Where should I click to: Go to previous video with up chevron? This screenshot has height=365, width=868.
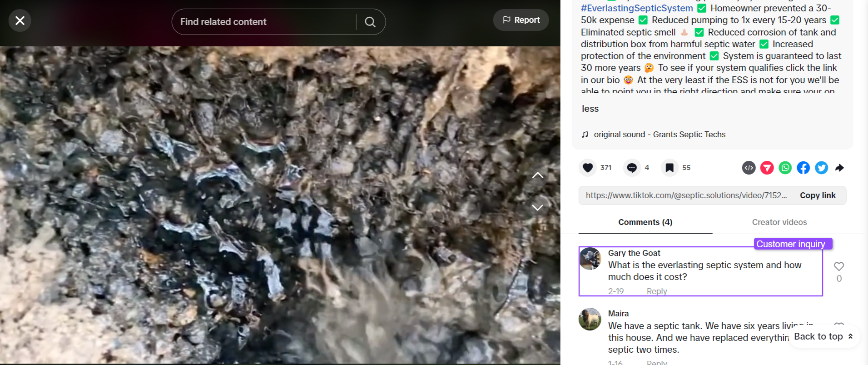538,175
